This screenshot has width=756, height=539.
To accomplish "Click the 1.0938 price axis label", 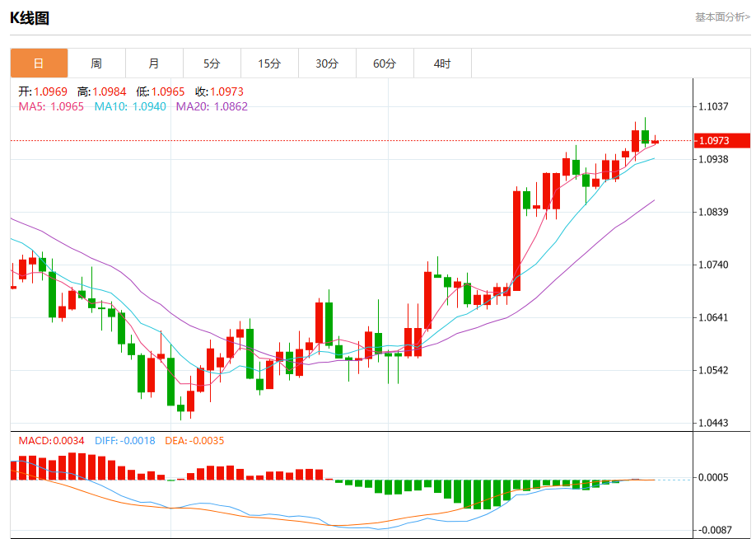I will [x=713, y=159].
